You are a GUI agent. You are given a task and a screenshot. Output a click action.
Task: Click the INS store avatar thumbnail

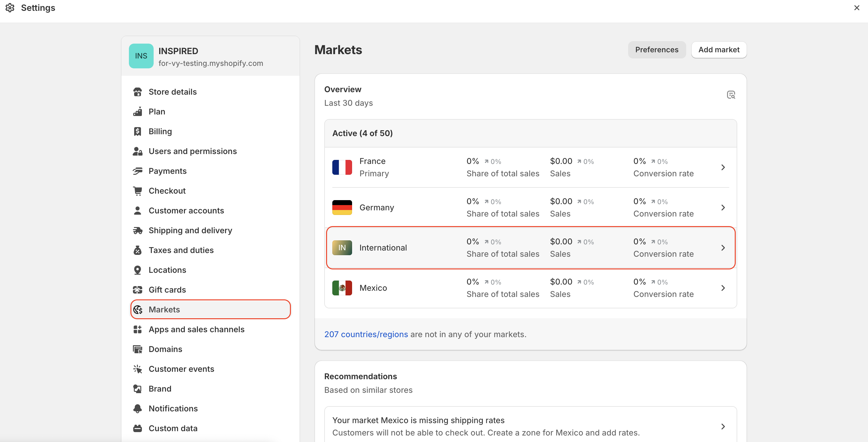tap(141, 56)
